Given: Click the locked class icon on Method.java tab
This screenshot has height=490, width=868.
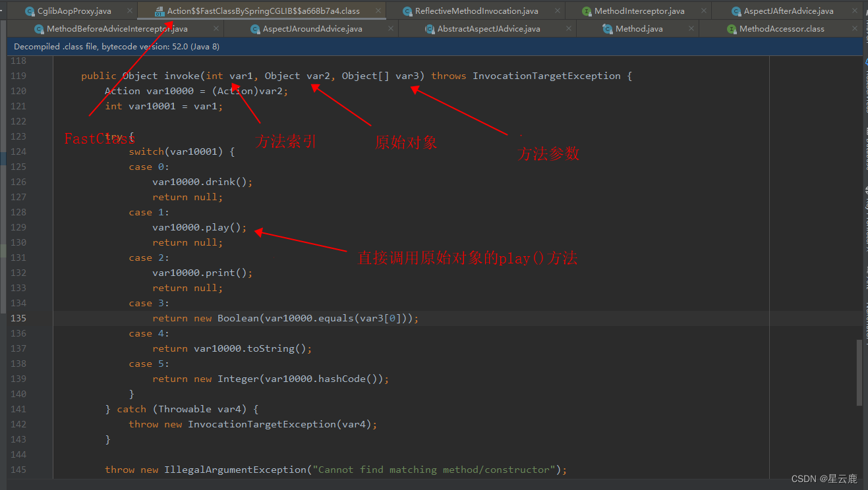Looking at the screenshot, I should click(607, 28).
